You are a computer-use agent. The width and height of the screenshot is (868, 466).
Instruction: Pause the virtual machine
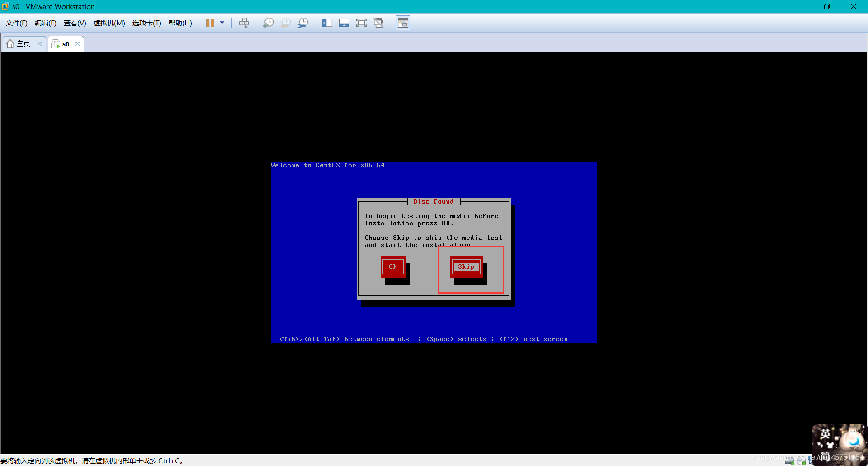click(x=210, y=23)
